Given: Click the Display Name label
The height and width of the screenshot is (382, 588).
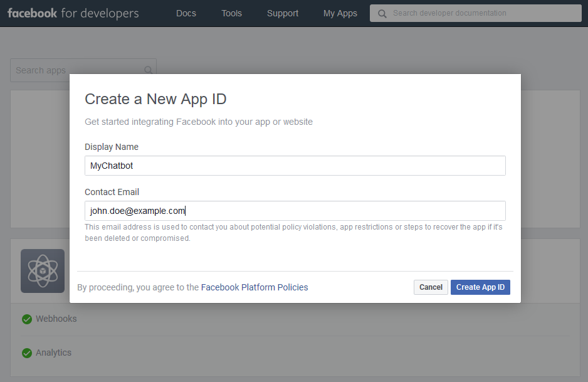Looking at the screenshot, I should 112,147.
